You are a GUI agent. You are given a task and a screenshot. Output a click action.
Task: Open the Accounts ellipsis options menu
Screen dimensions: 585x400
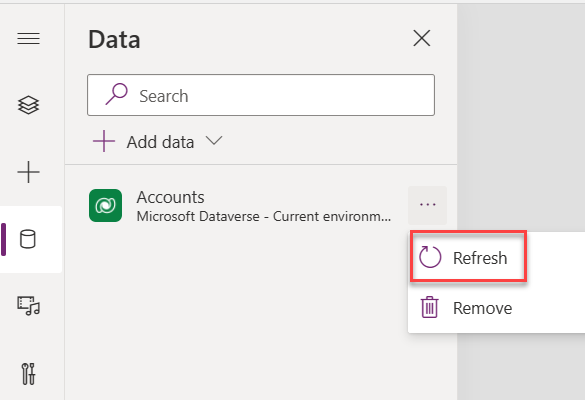pyautogui.click(x=428, y=205)
